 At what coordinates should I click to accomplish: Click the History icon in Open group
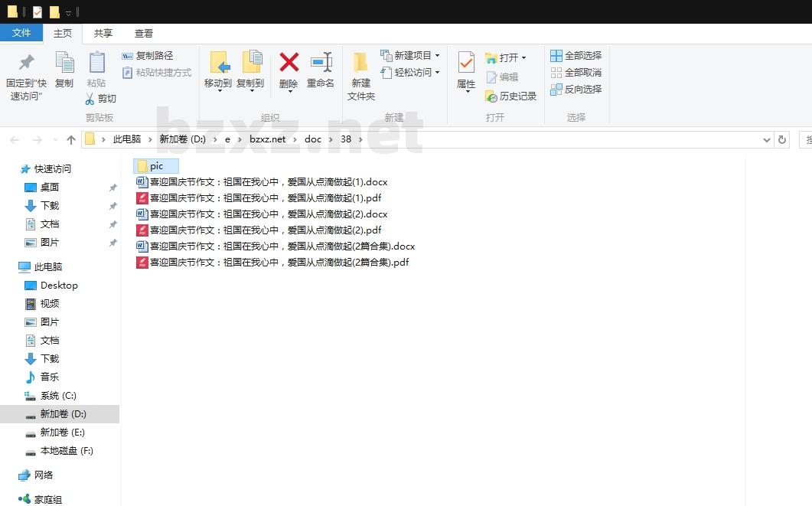491,96
